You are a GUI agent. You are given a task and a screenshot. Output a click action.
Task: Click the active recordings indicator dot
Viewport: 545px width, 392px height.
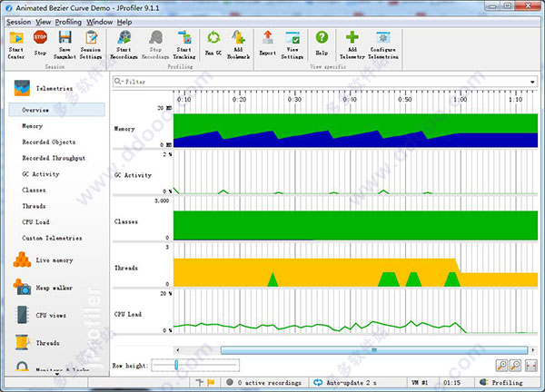pyautogui.click(x=230, y=382)
